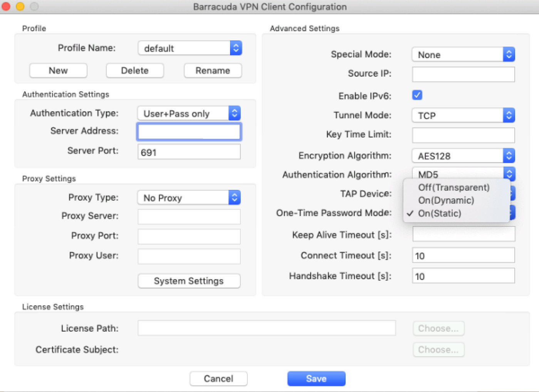Toggle the Enable IPv6 checkbox
Screen dimensions: 539x392
point(417,95)
